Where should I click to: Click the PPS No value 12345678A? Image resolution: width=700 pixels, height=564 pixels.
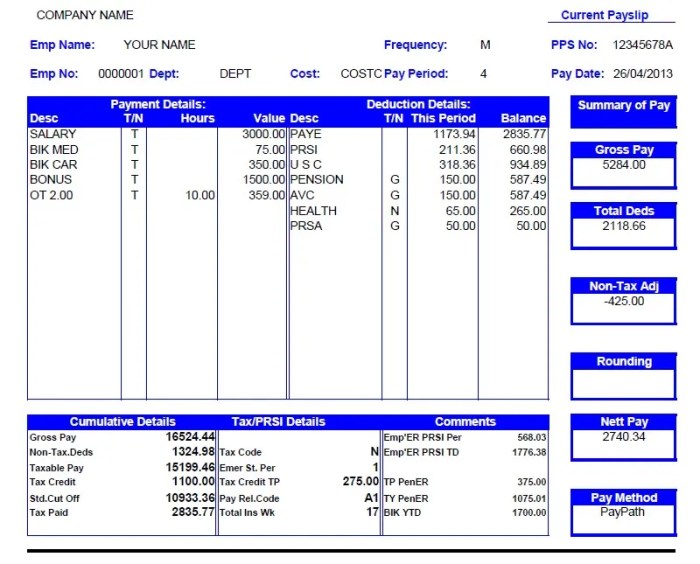click(642, 45)
